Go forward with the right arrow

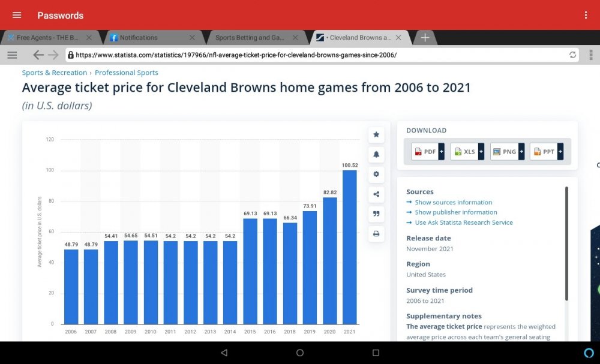point(53,55)
